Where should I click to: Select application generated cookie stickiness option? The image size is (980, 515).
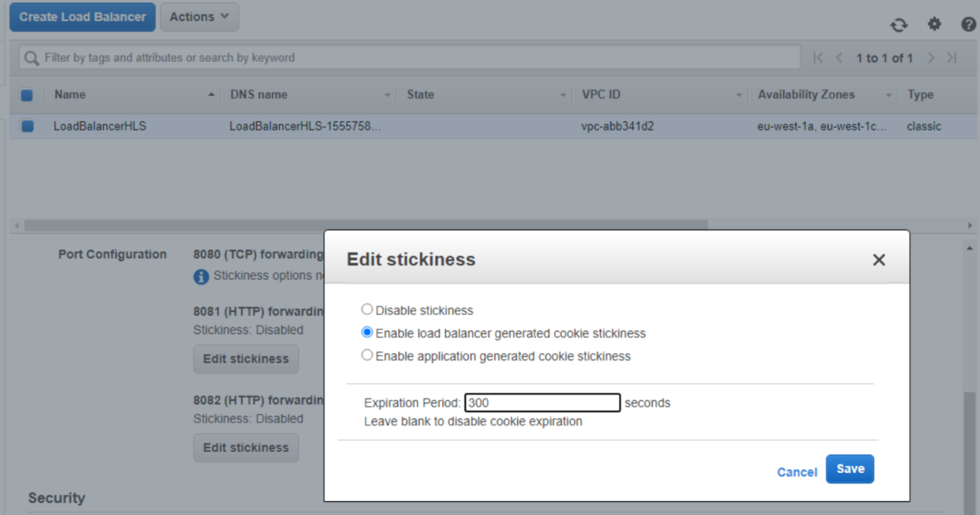[x=367, y=356]
